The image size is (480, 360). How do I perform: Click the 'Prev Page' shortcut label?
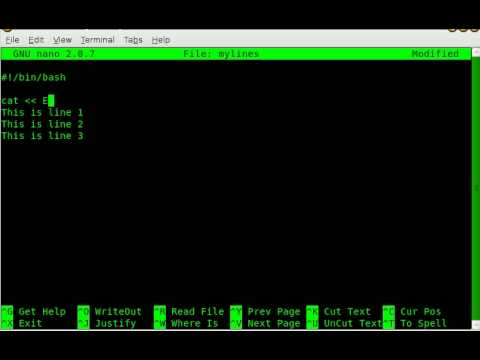click(274, 312)
